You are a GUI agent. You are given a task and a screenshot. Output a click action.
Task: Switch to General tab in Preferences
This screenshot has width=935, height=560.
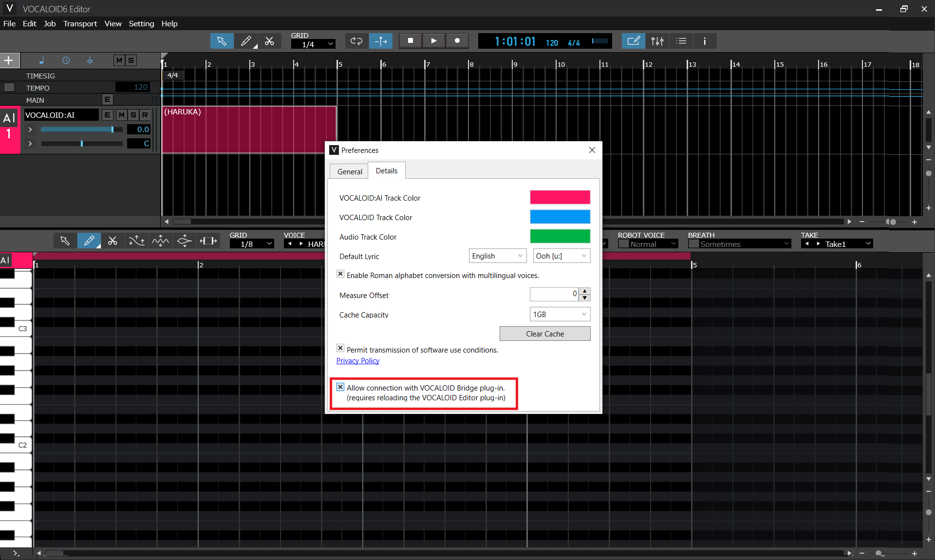(350, 171)
